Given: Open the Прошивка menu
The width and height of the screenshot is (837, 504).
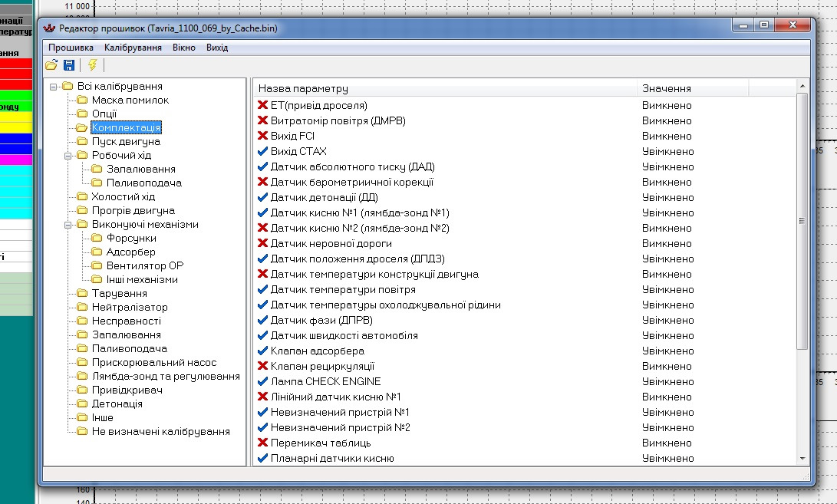Looking at the screenshot, I should 71,48.
